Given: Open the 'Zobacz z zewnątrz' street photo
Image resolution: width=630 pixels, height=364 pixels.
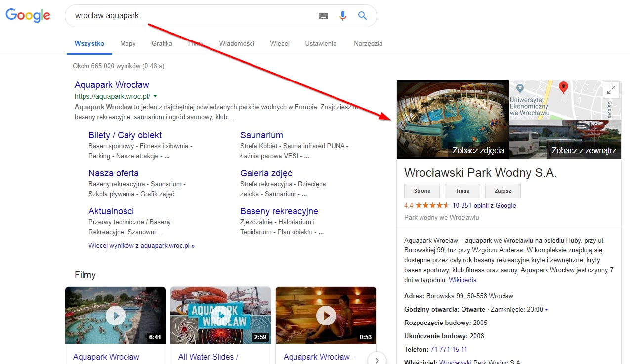Looking at the screenshot, I should [x=565, y=140].
